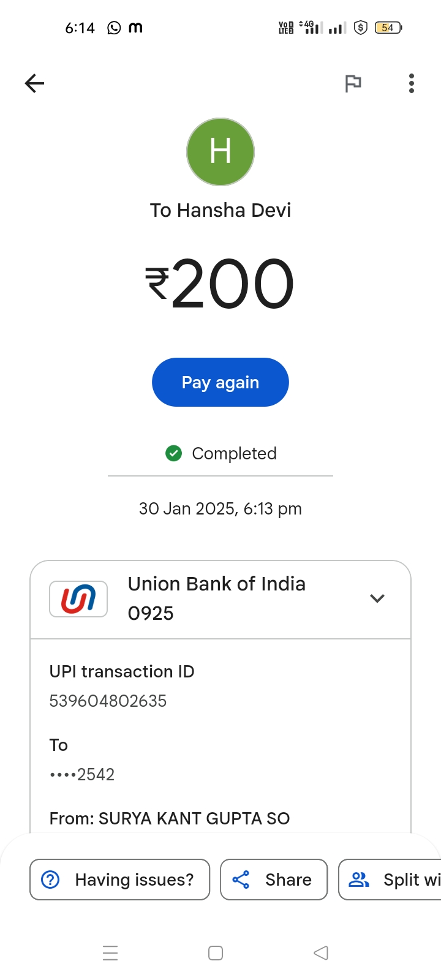Viewport: 441px width, 980px height.
Task: Tap the Android recent apps menu icon
Action: click(x=110, y=953)
